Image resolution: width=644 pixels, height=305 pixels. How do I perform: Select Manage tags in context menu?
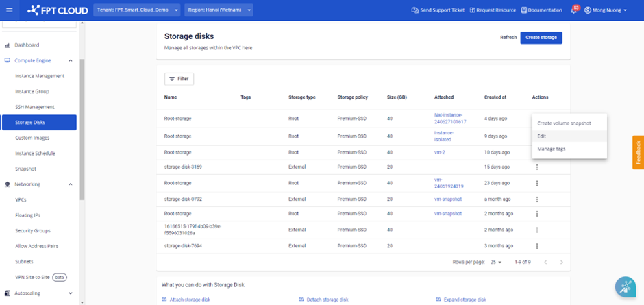[x=552, y=149]
